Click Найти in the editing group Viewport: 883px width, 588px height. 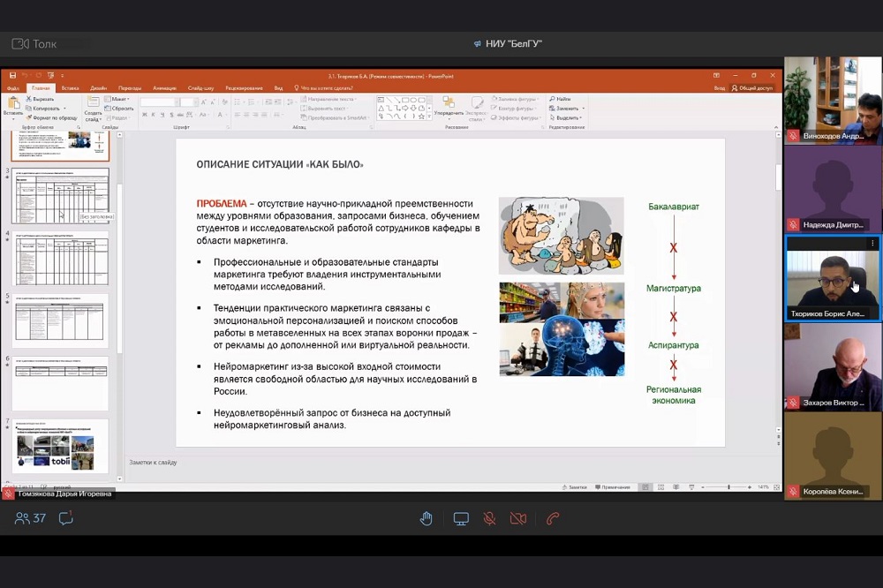562,99
